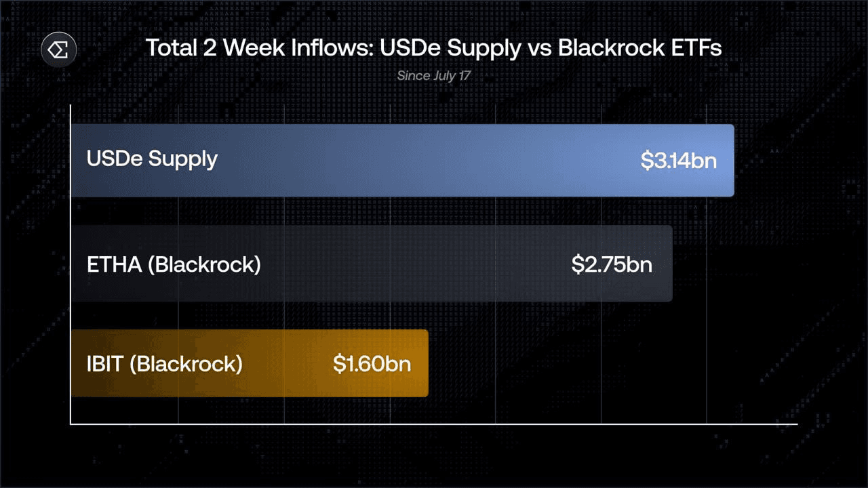The height and width of the screenshot is (488, 868).
Task: Click the right end of USDe bar
Action: (730, 161)
